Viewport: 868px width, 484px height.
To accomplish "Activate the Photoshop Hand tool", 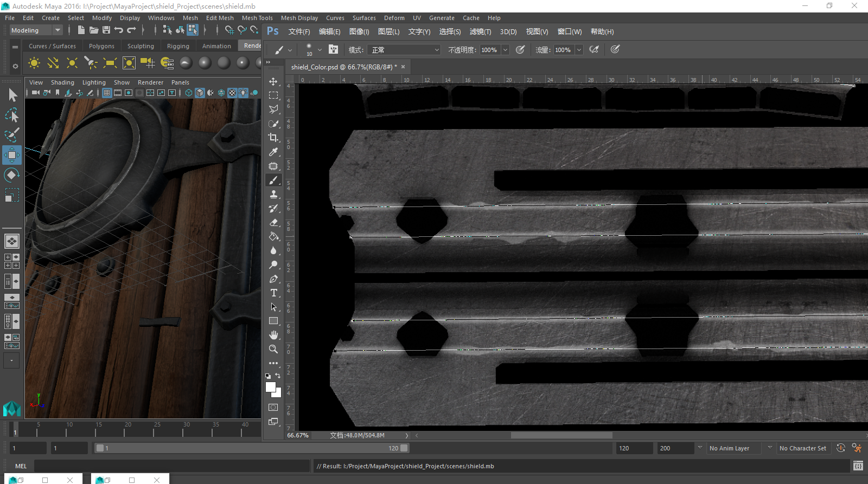I will 273,335.
